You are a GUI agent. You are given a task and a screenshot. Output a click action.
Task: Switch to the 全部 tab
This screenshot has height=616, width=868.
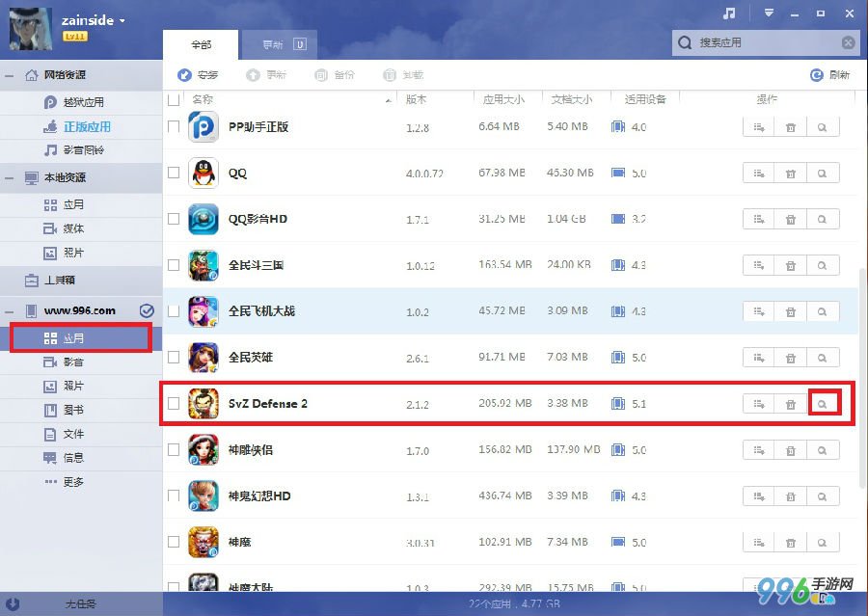[x=201, y=45]
